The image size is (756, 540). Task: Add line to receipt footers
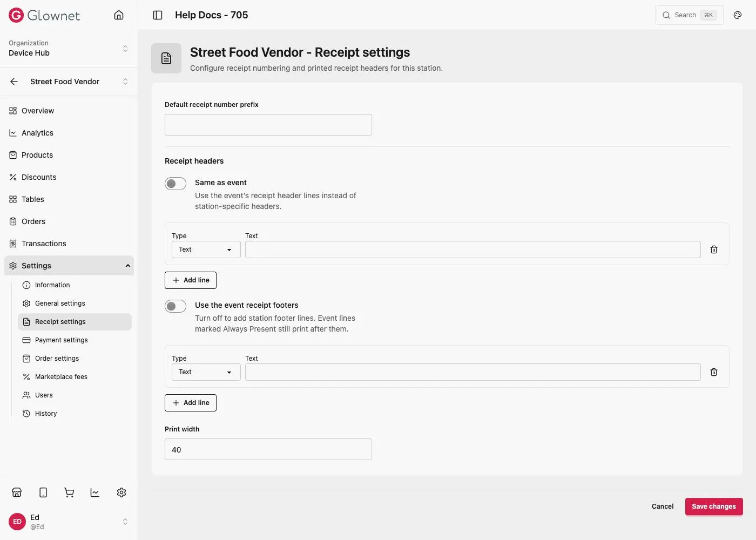click(191, 403)
